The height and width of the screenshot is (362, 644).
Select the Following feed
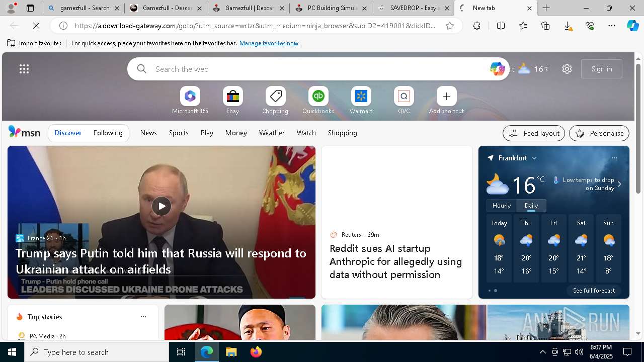point(108,133)
